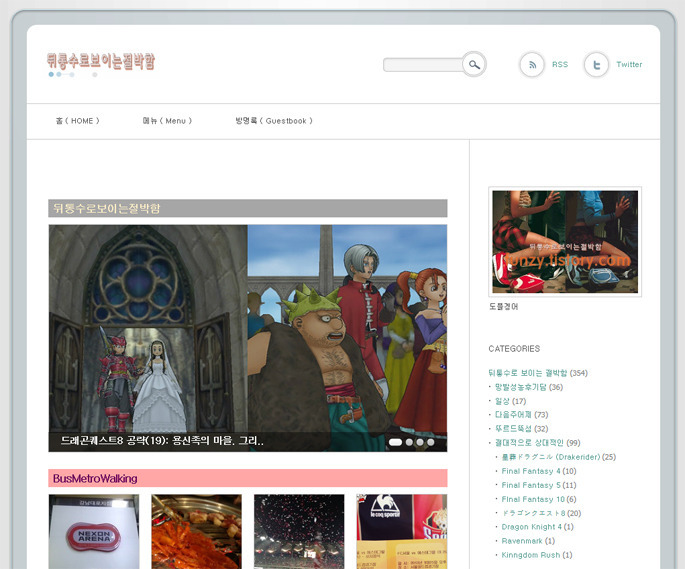Go to the HOME menu item
The height and width of the screenshot is (569, 685).
click(x=78, y=121)
